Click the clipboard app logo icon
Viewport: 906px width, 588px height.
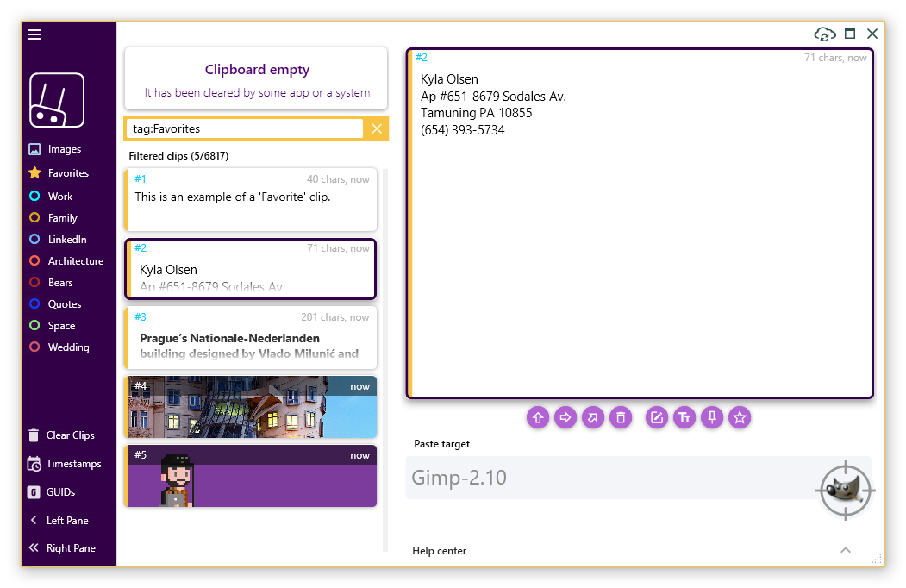(57, 100)
